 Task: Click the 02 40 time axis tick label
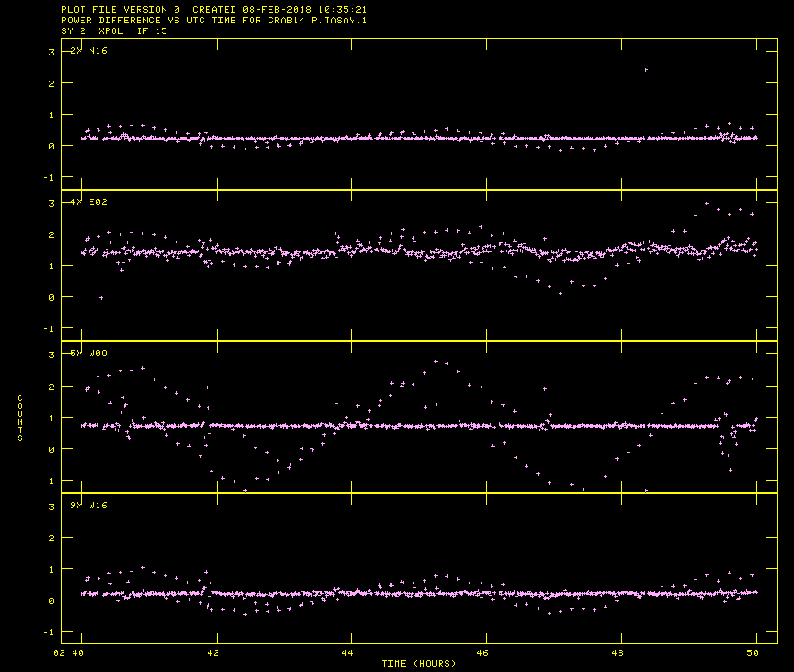point(71,653)
